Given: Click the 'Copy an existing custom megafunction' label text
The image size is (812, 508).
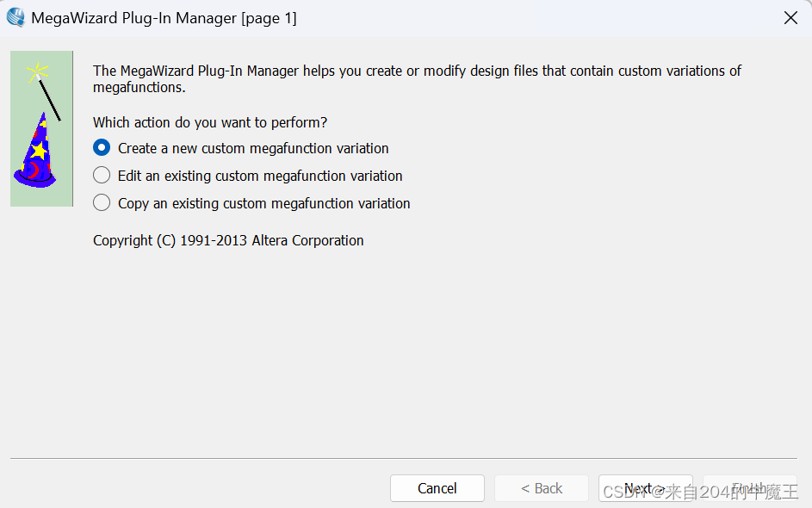Looking at the screenshot, I should coord(263,203).
